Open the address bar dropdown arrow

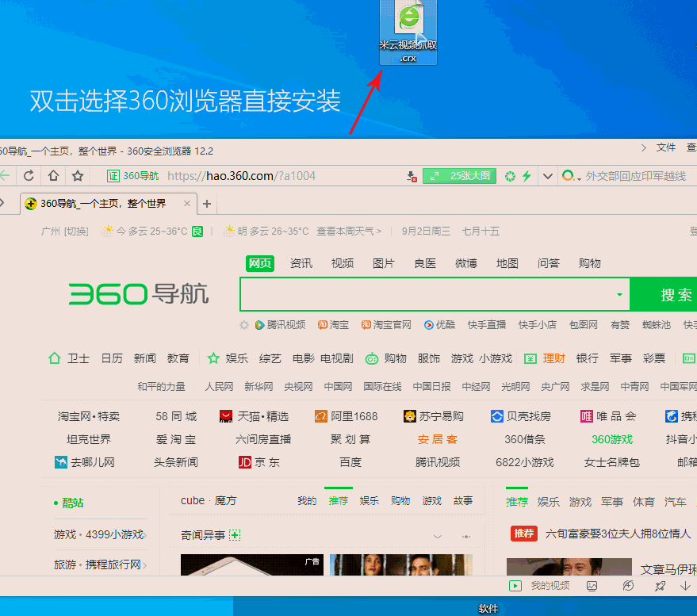(x=548, y=177)
